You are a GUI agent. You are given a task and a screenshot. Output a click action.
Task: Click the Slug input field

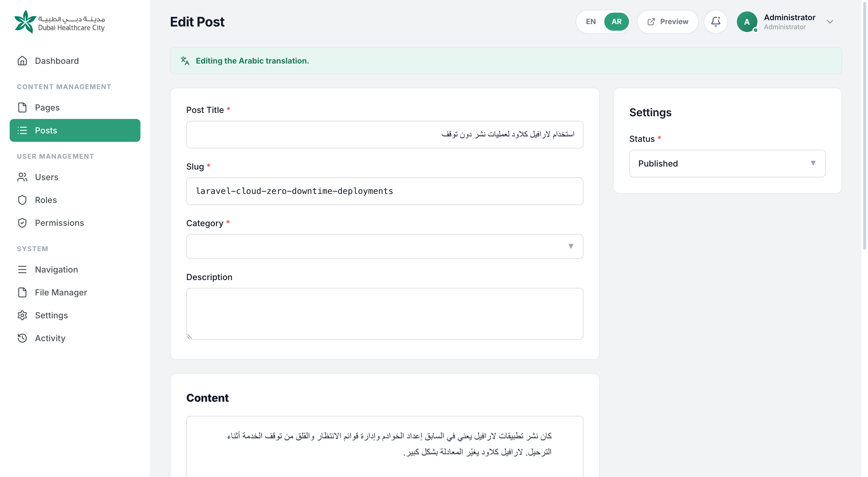385,191
